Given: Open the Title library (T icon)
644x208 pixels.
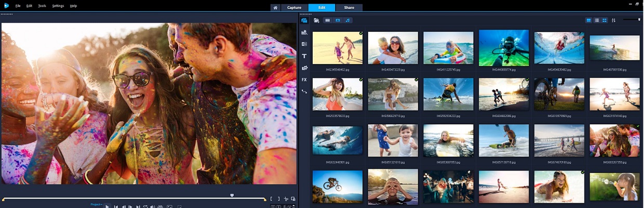Looking at the screenshot, I should point(304,56).
